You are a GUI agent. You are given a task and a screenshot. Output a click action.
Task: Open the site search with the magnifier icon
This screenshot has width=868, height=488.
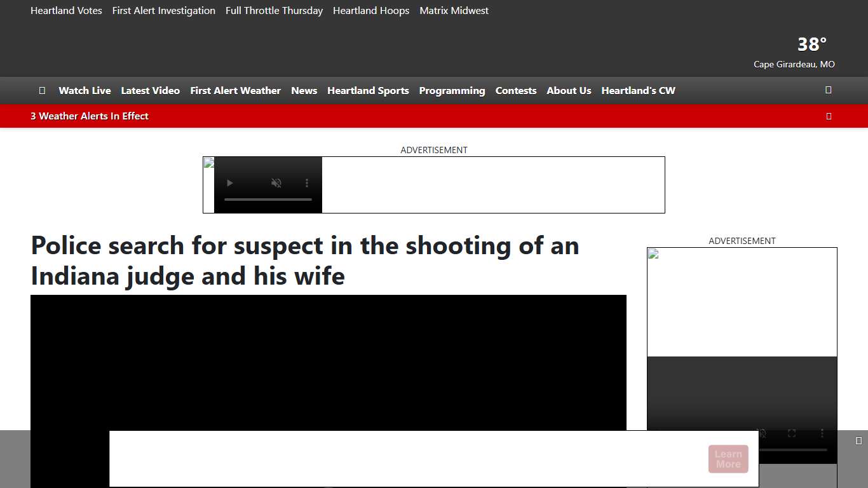(x=828, y=90)
